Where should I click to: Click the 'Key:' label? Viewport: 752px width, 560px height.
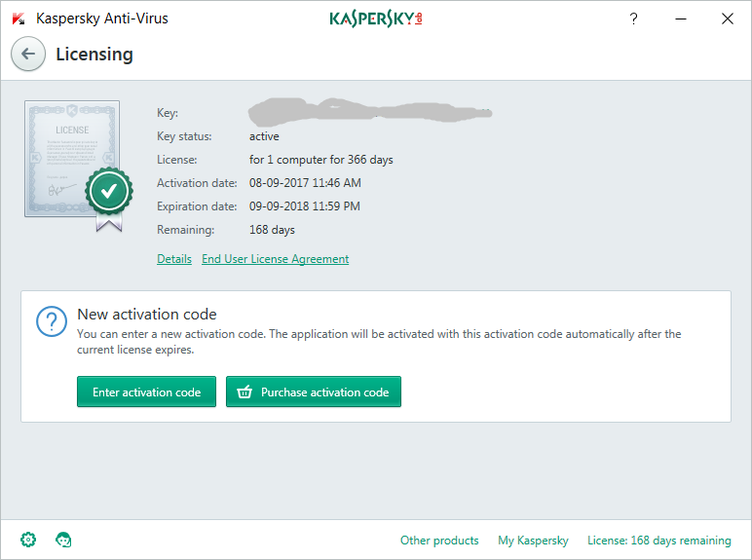[x=168, y=113]
